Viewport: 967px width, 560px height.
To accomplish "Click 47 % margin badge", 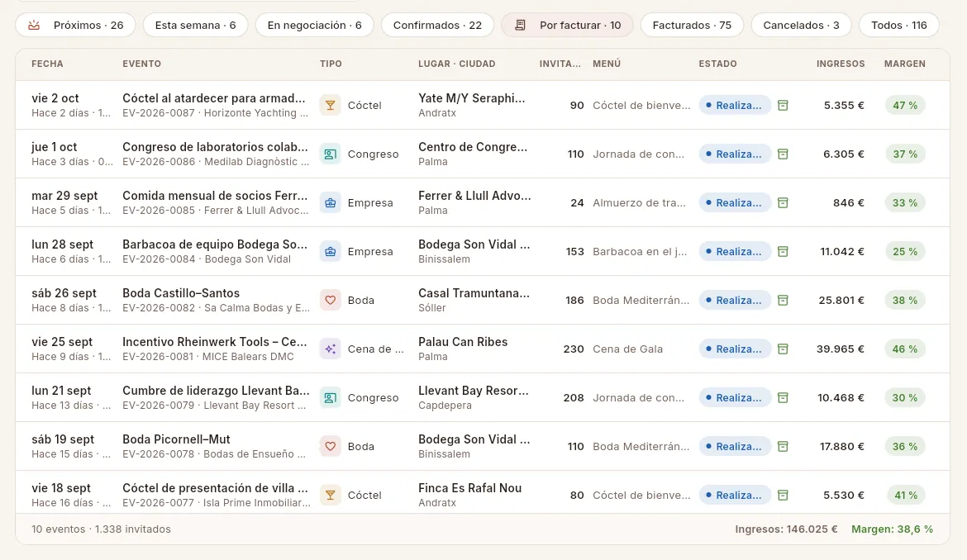I will (905, 106).
